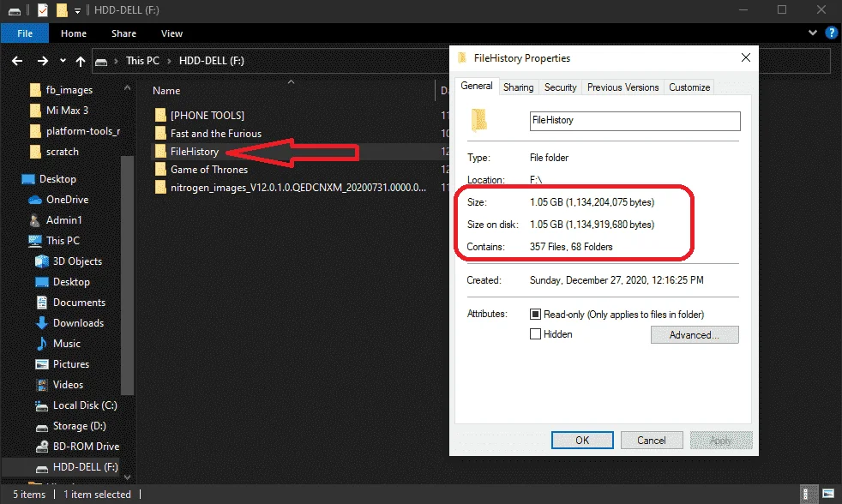Select fb_images folder in navigation pane

(x=69, y=90)
